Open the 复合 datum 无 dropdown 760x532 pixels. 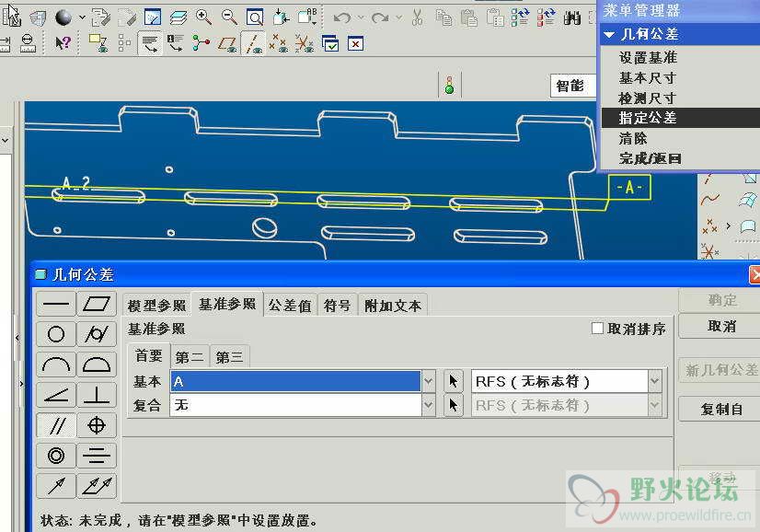pyautogui.click(x=429, y=405)
